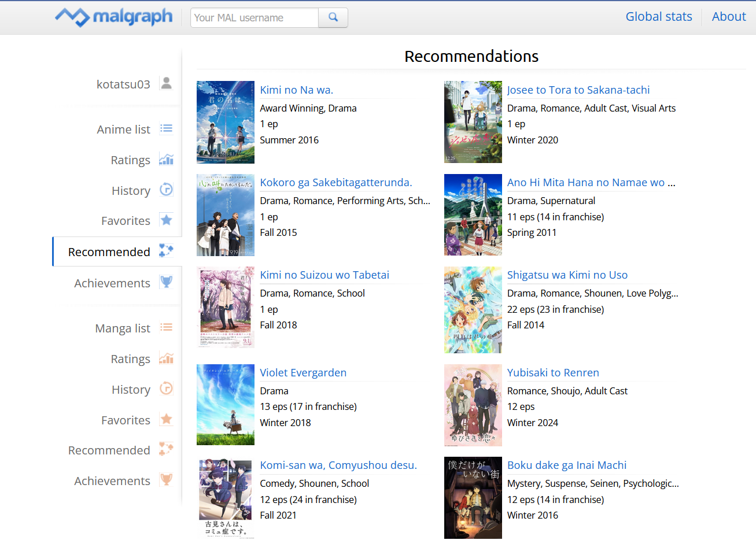Screen dimensions: 756x540
Task: Click the malgraph logo
Action: point(114,17)
